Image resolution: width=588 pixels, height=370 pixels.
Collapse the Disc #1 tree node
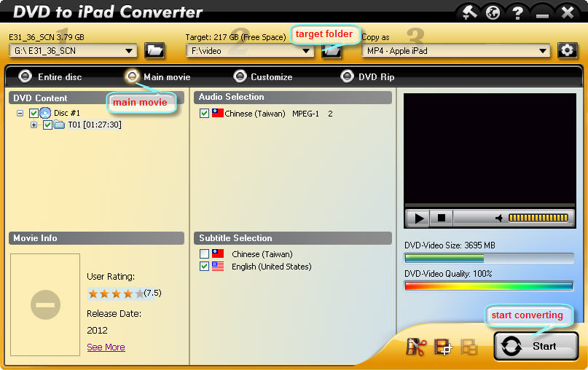20,113
